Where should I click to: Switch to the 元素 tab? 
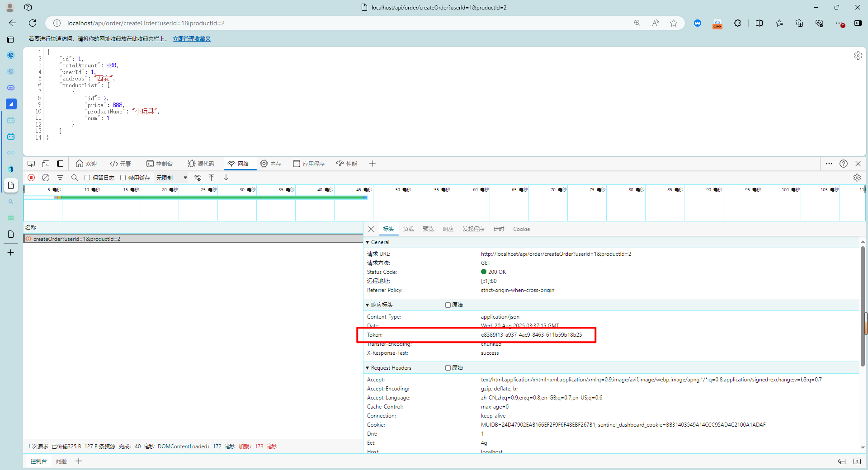tap(120, 164)
